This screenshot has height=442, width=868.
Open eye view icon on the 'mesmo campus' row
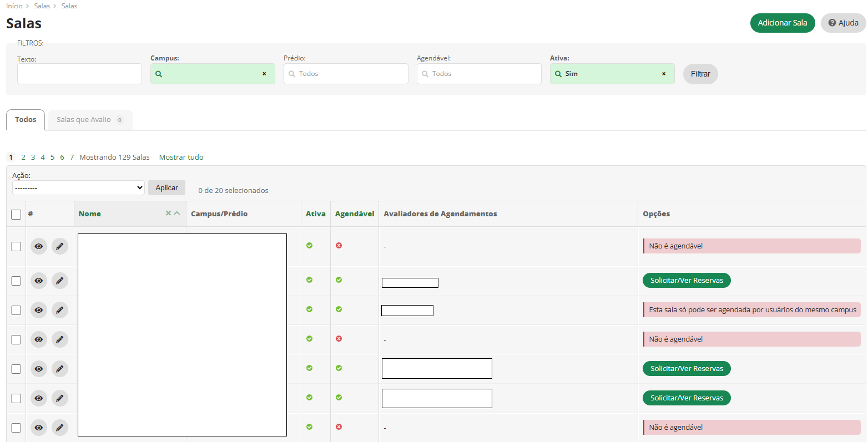(39, 310)
